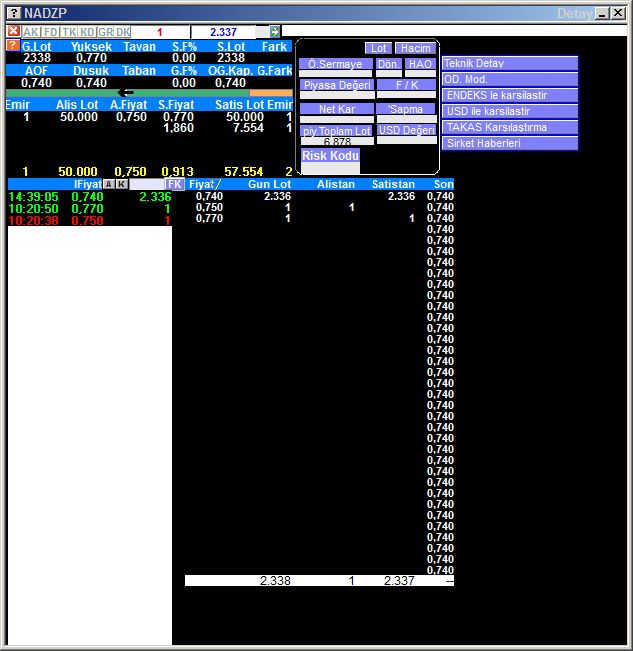Select the red 10:20:38 trade row
This screenshot has width=633, height=651.
90,220
